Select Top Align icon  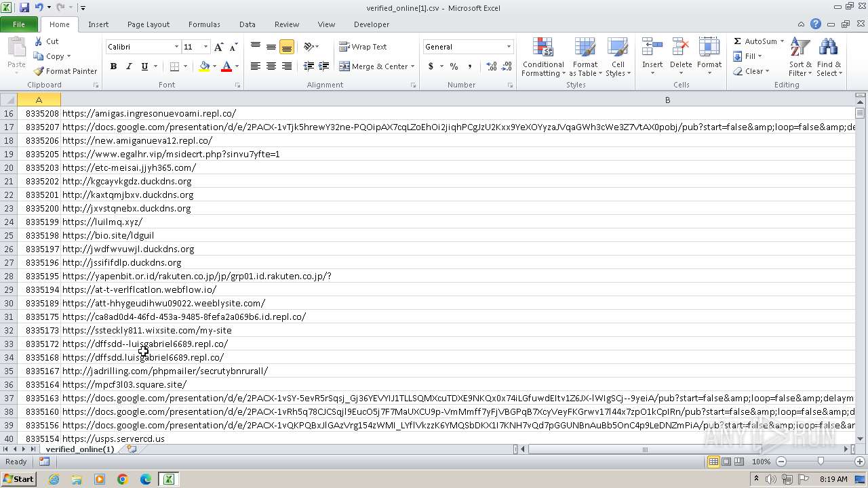[x=256, y=47]
